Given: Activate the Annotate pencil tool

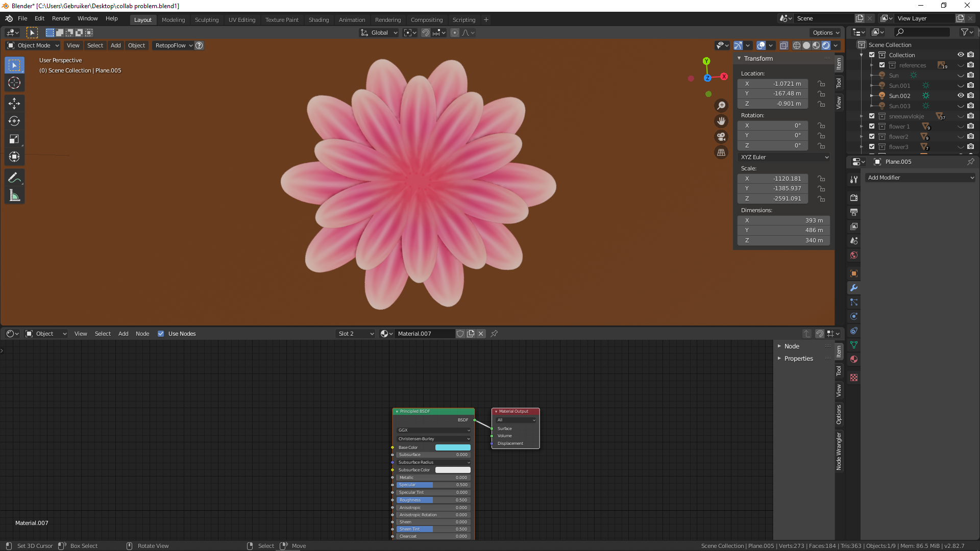Looking at the screenshot, I should (14, 178).
